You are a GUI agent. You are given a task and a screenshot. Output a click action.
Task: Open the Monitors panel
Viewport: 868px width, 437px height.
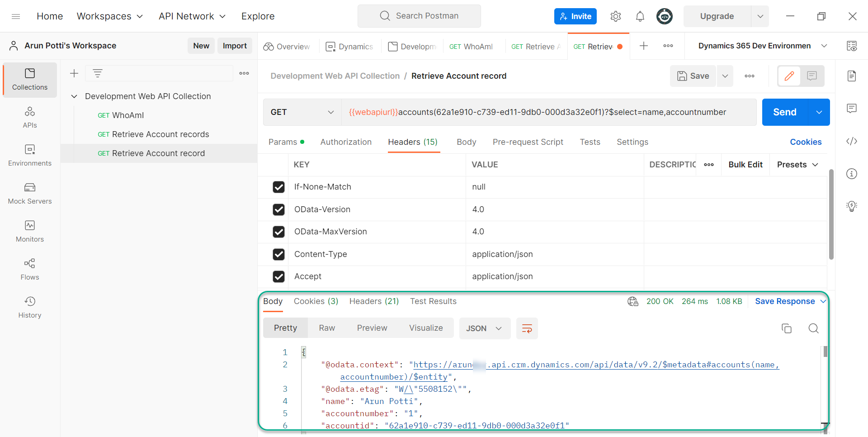pyautogui.click(x=29, y=231)
